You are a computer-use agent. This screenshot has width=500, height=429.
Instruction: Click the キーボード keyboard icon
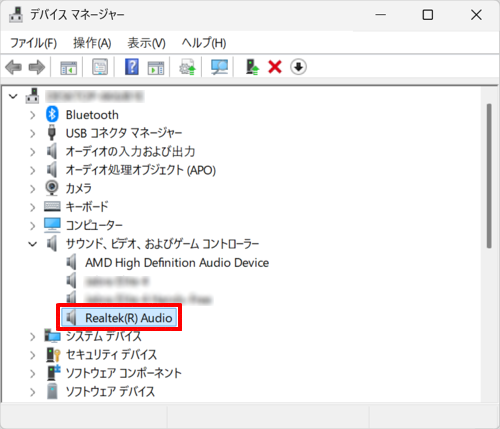52,206
